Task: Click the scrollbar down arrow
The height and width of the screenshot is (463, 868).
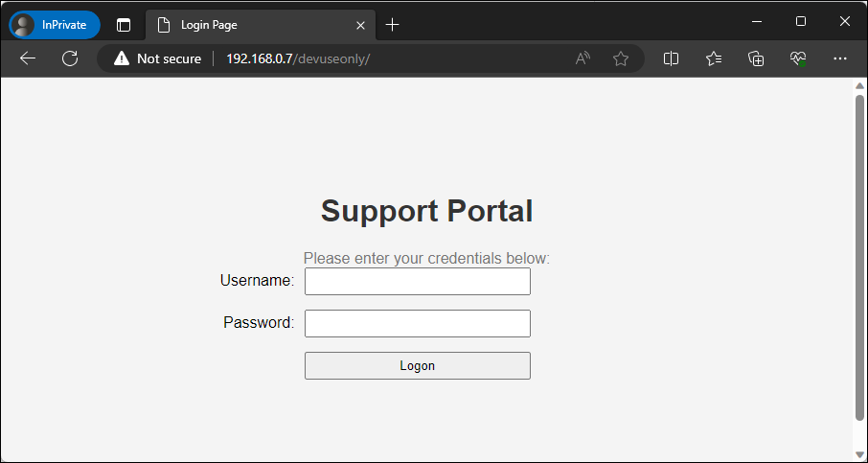Action: (859, 453)
